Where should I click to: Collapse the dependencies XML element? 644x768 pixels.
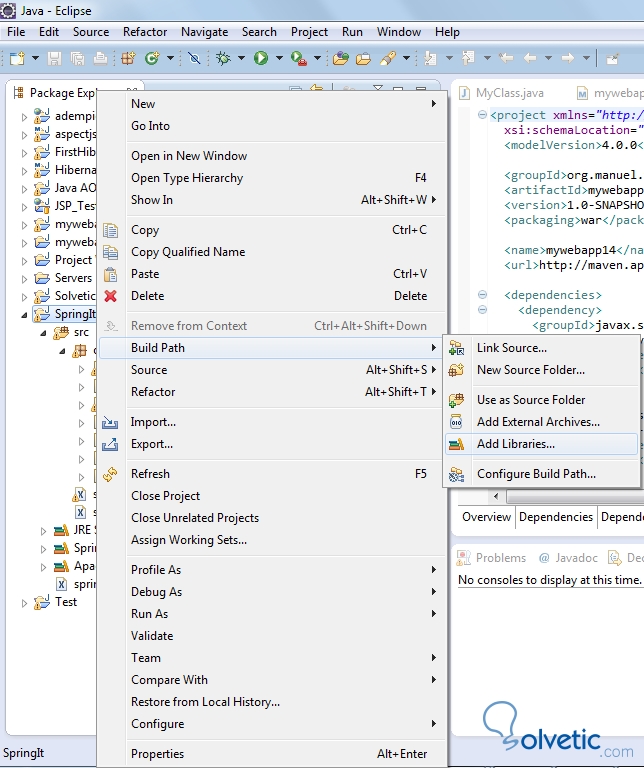click(482, 295)
